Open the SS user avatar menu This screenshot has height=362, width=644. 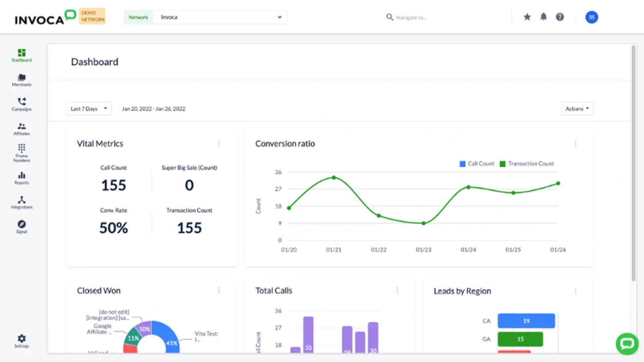592,17
